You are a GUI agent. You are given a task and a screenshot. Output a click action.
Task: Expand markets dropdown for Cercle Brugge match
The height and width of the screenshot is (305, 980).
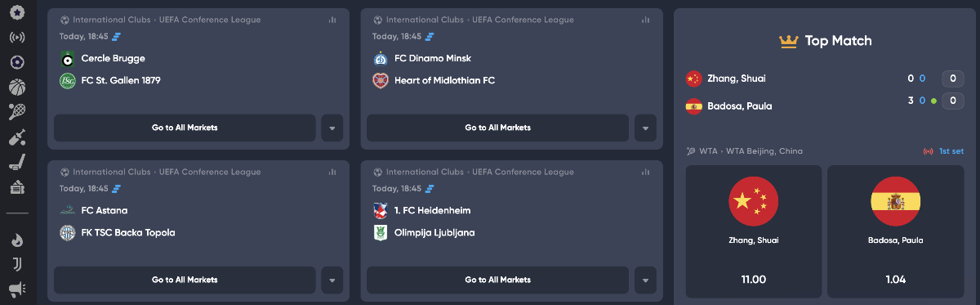click(x=332, y=128)
